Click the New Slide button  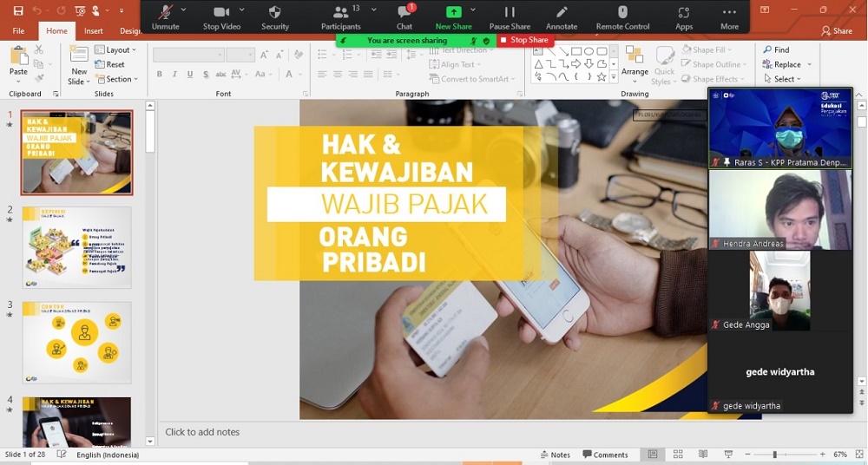coord(79,65)
